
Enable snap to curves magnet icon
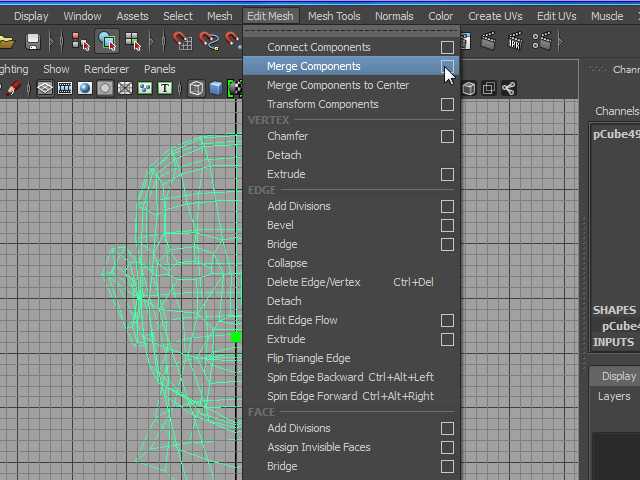coord(209,41)
